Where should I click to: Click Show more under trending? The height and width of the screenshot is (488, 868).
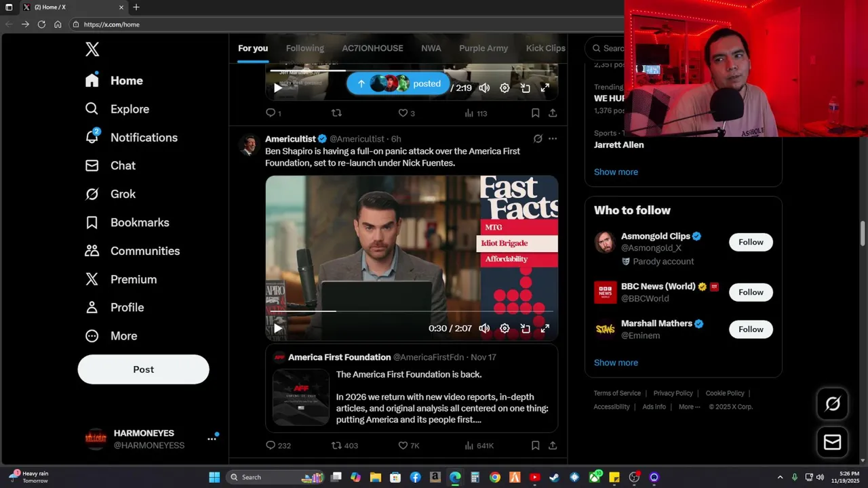coord(616,172)
